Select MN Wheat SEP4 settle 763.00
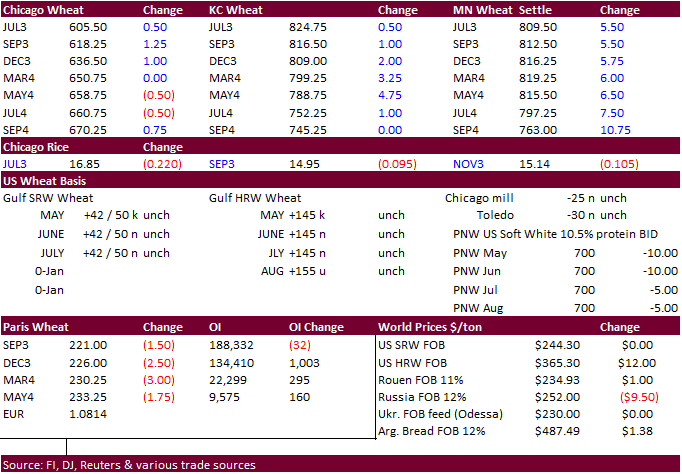The height and width of the screenshot is (474, 682). point(538,129)
